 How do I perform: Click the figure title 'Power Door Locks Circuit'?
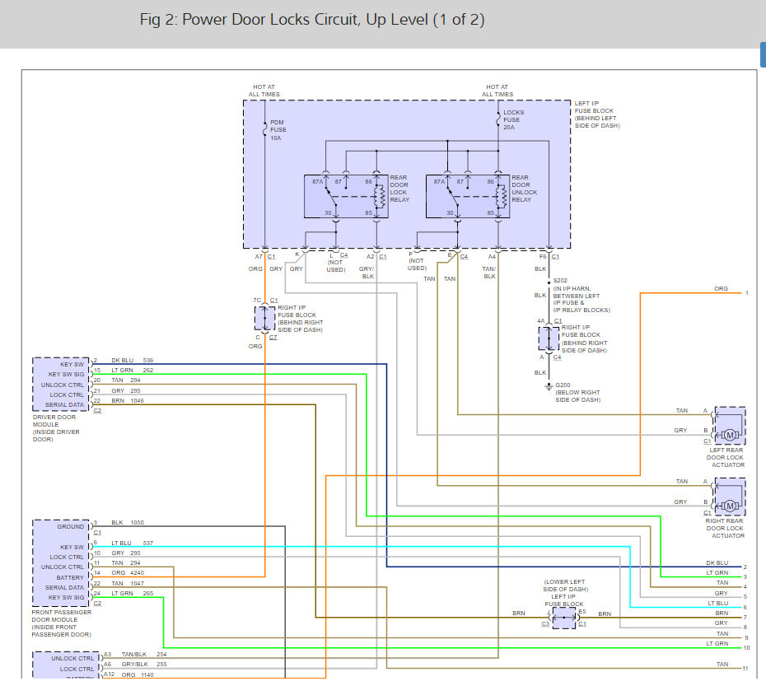(312, 20)
